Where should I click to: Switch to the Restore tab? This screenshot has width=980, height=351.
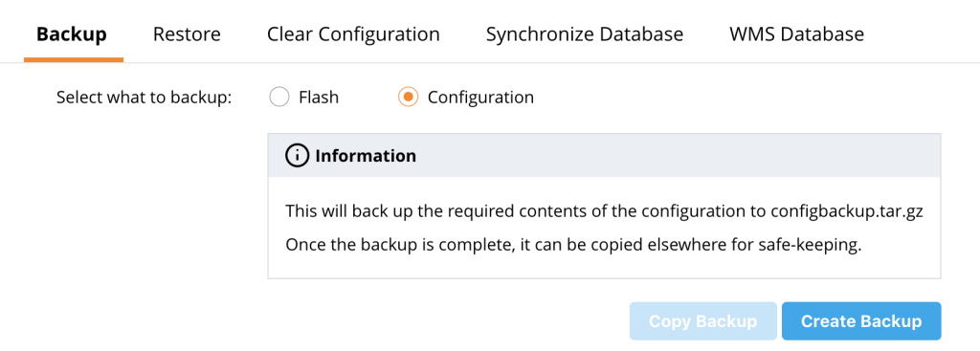187,33
